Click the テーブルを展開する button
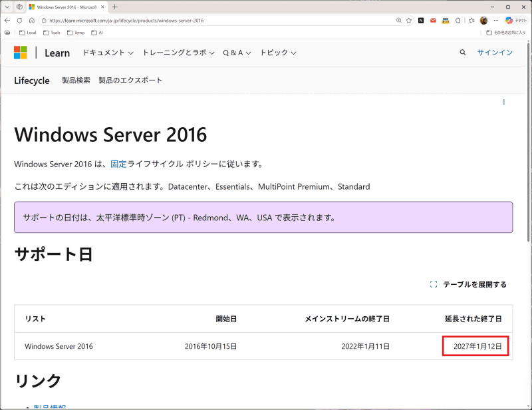This screenshot has height=410, width=532. point(468,284)
